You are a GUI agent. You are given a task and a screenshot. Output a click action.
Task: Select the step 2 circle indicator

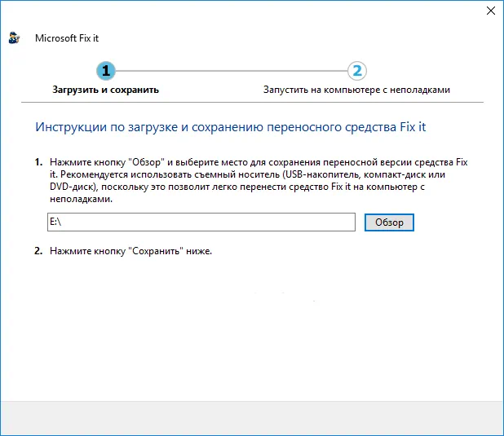coord(357,71)
